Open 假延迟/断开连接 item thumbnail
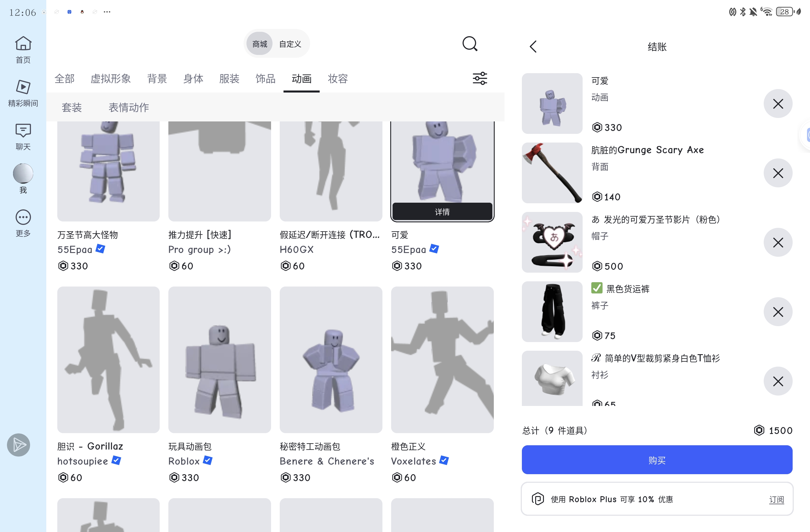Image resolution: width=810 pixels, height=532 pixels. [x=331, y=171]
